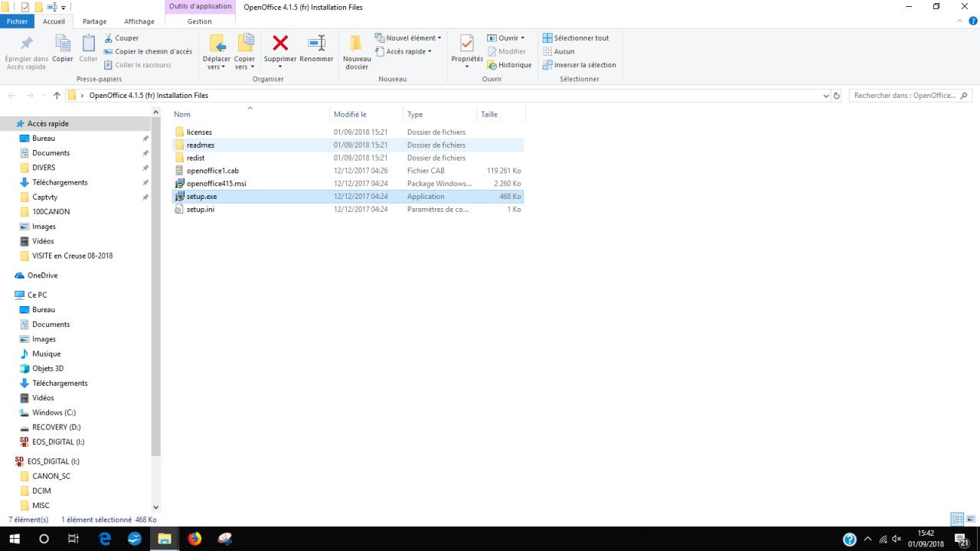Sort the files by the Modifié le column
Image resolution: width=980 pixels, height=551 pixels.
click(x=366, y=114)
